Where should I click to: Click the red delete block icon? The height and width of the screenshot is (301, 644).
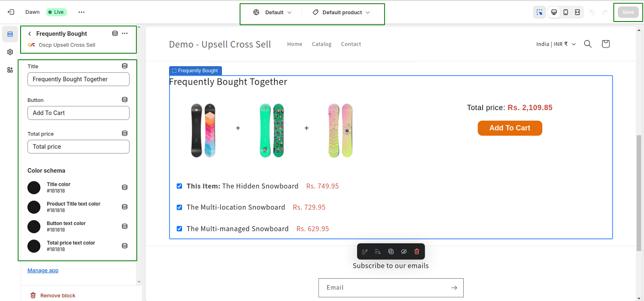click(416, 252)
